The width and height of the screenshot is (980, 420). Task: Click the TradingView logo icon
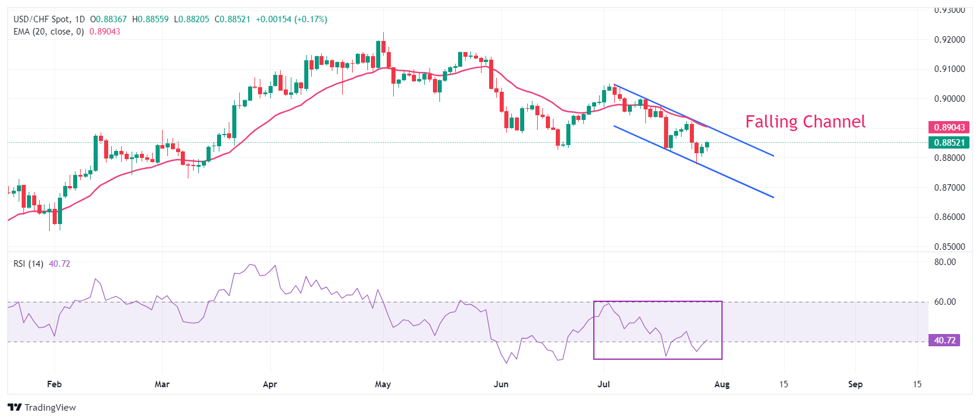[x=15, y=407]
